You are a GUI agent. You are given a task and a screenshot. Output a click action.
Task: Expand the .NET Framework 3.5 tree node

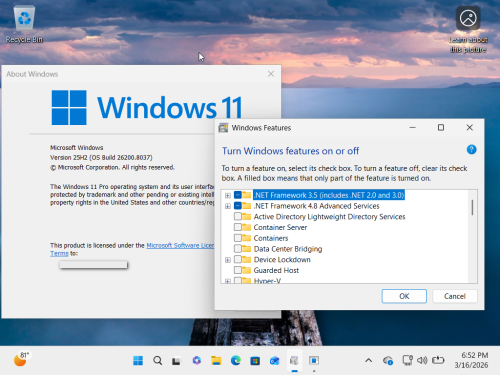(x=228, y=195)
